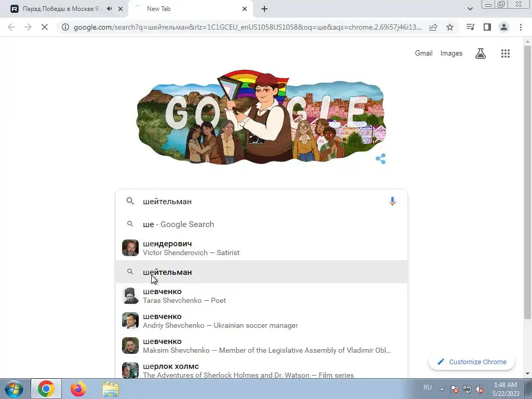
Task: Click the Google Doodle image
Action: click(x=261, y=117)
